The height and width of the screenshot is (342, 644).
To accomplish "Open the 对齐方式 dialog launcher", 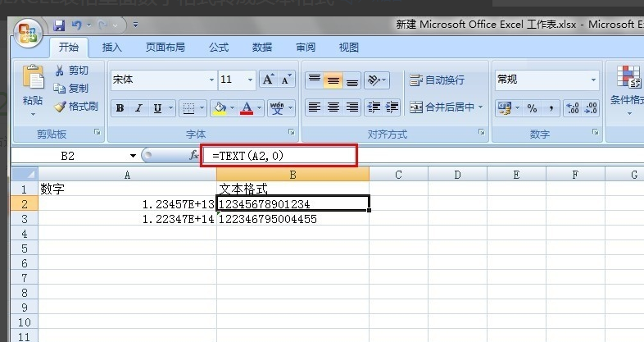I will pyautogui.click(x=481, y=132).
